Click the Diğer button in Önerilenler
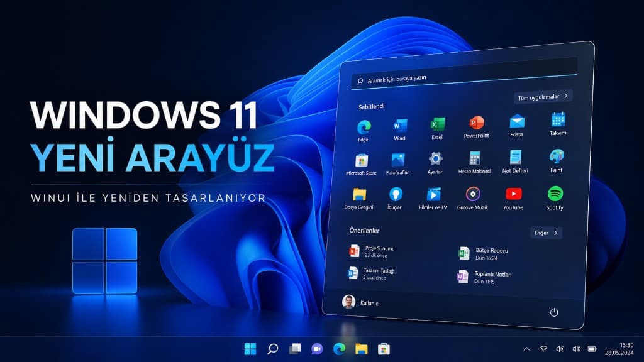The width and height of the screenshot is (644, 362). pos(546,233)
